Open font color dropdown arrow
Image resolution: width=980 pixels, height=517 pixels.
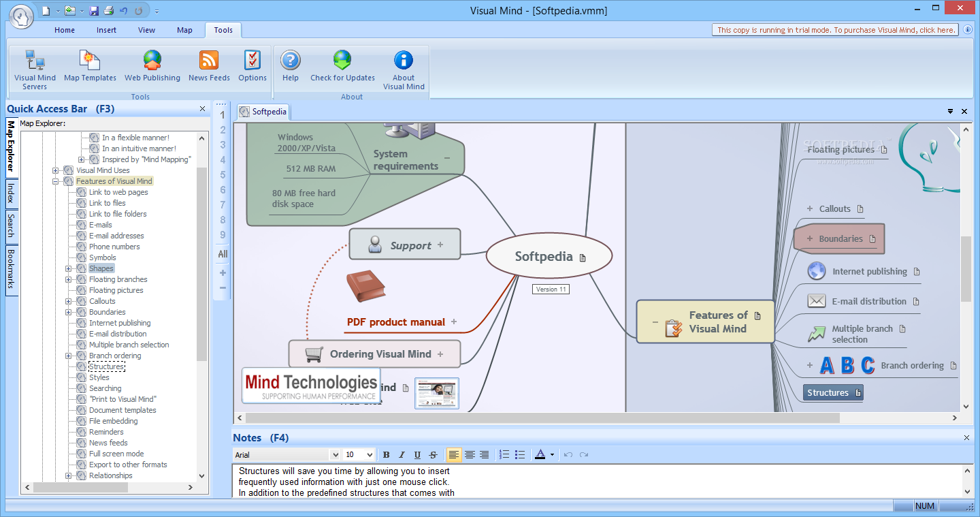[552, 454]
